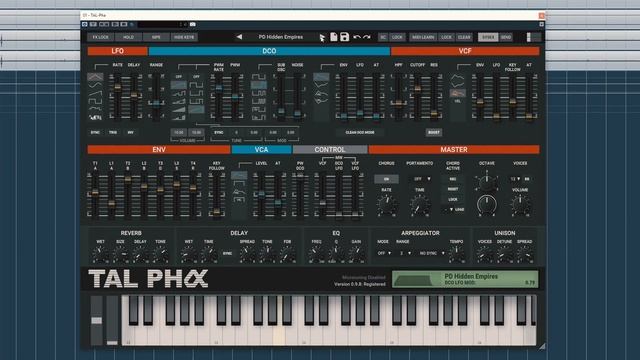This screenshot has width=640, height=360.
Task: Click the pitch bend wheel
Action: (x=97, y=320)
